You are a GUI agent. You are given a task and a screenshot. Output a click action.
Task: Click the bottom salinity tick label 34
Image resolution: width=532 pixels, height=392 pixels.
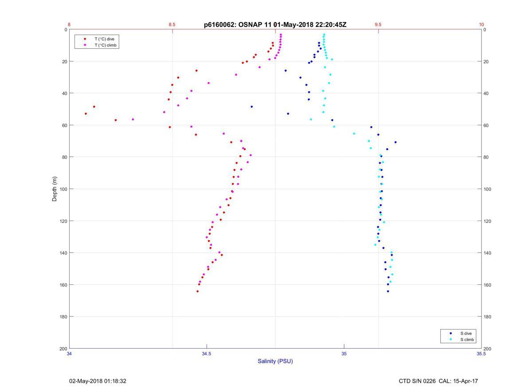69,354
